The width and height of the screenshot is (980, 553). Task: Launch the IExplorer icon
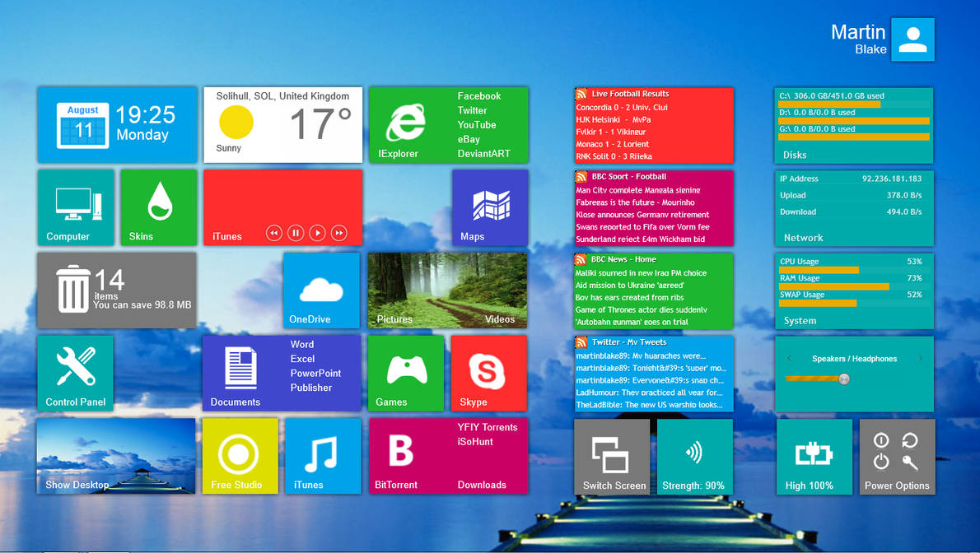tap(406, 123)
